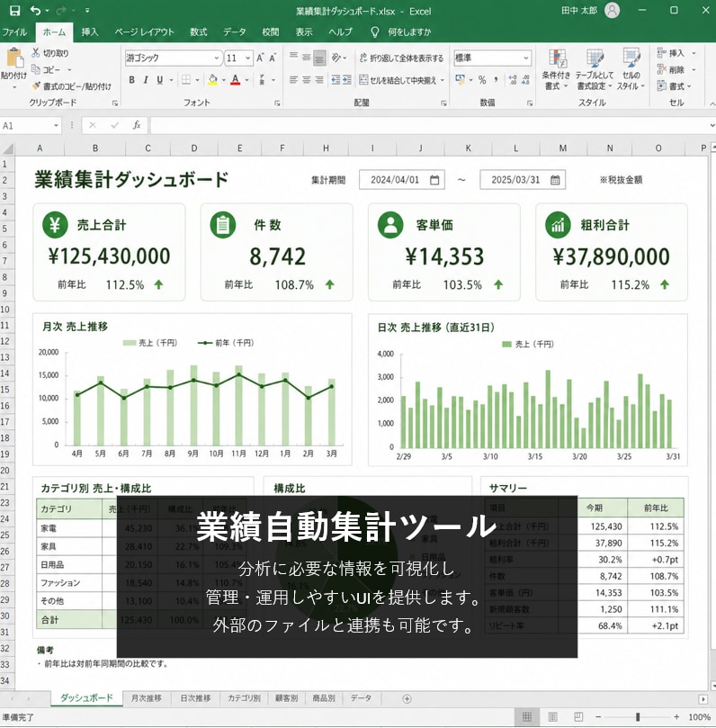Click the percent style icon
The height and width of the screenshot is (728, 716).
(482, 80)
